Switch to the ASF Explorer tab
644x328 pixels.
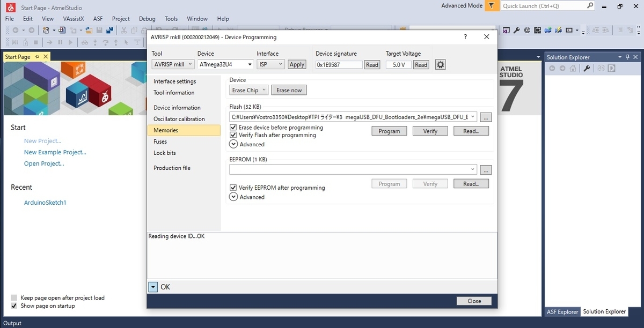[562, 311]
